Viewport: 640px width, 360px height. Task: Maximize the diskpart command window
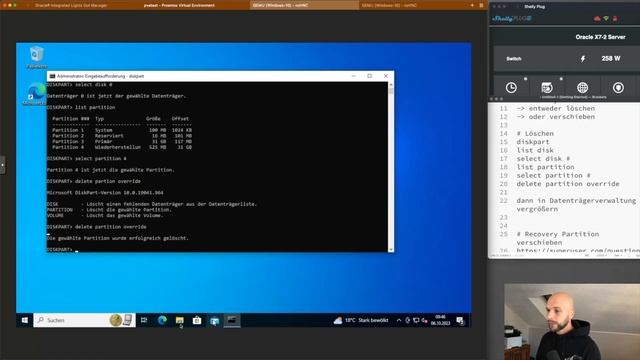370,76
